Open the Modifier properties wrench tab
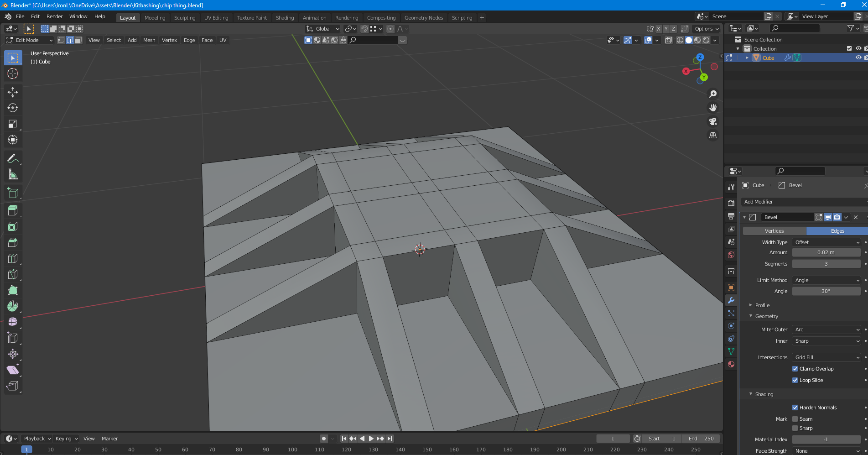This screenshot has height=455, width=868. (x=731, y=300)
